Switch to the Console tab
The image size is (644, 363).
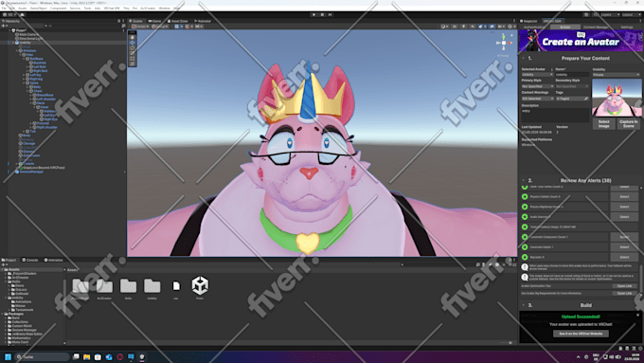[x=30, y=261]
